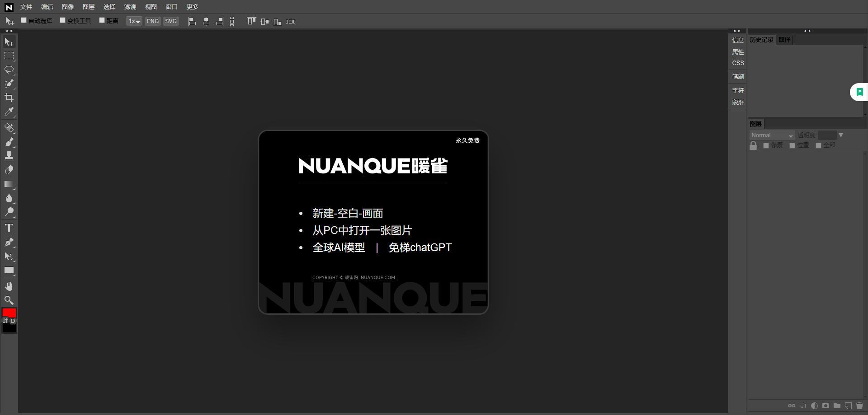Image resolution: width=868 pixels, height=415 pixels.
Task: Select the Brush tool
Action: 9,142
